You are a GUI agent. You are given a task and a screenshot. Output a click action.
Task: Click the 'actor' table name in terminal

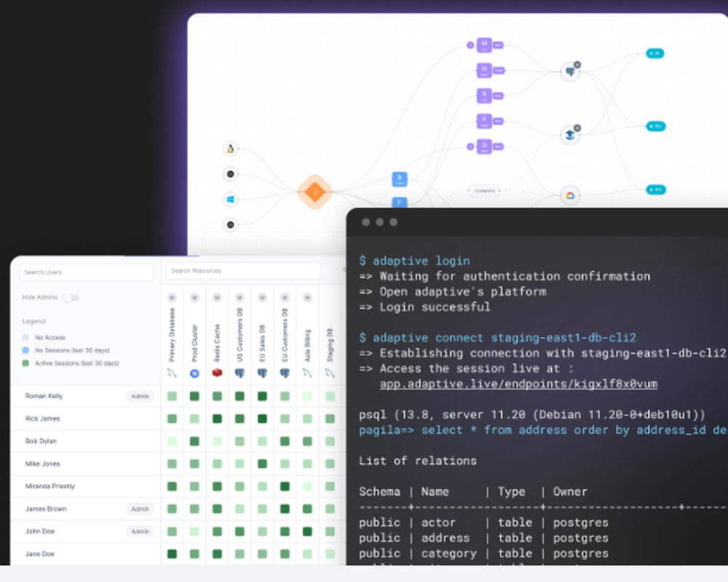[x=438, y=522]
